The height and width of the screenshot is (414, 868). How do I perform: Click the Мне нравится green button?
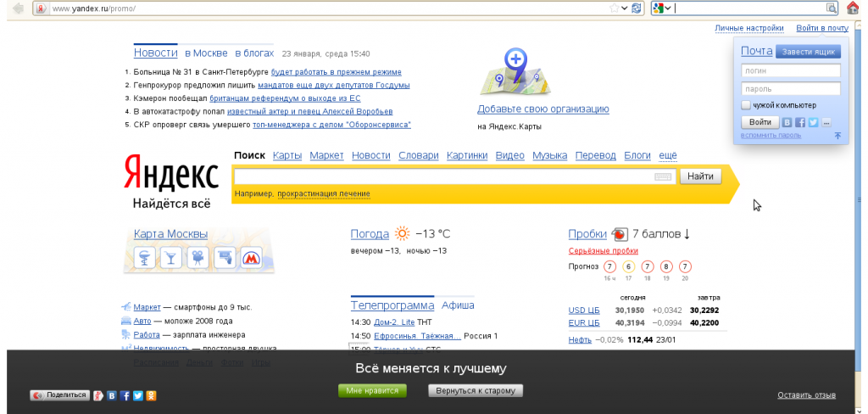(x=372, y=391)
